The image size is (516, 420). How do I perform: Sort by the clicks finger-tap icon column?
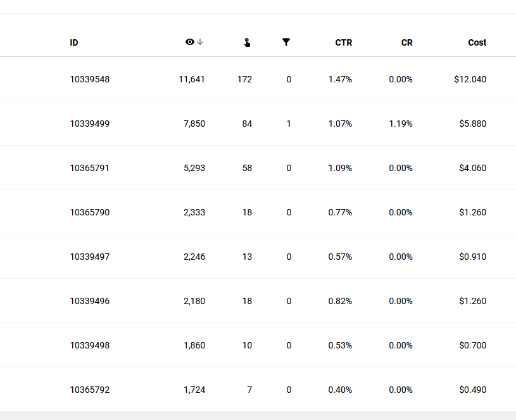pos(247,42)
